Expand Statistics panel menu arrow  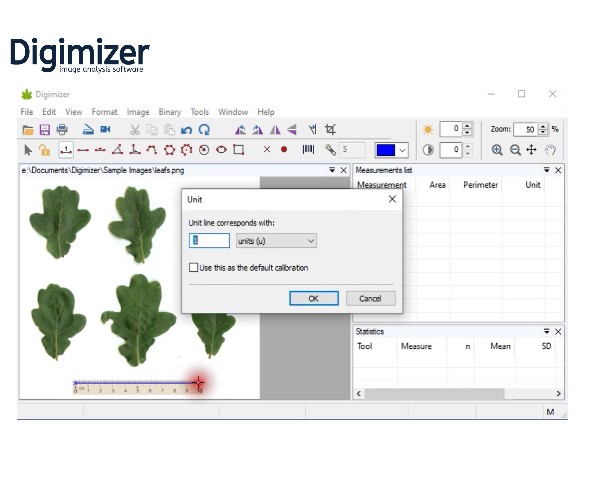point(546,331)
